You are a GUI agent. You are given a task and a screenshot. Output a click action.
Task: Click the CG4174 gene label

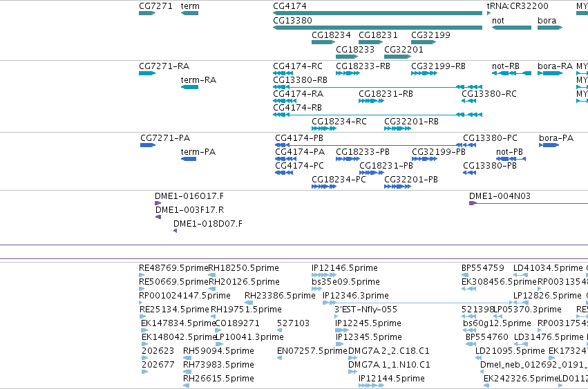point(290,6)
